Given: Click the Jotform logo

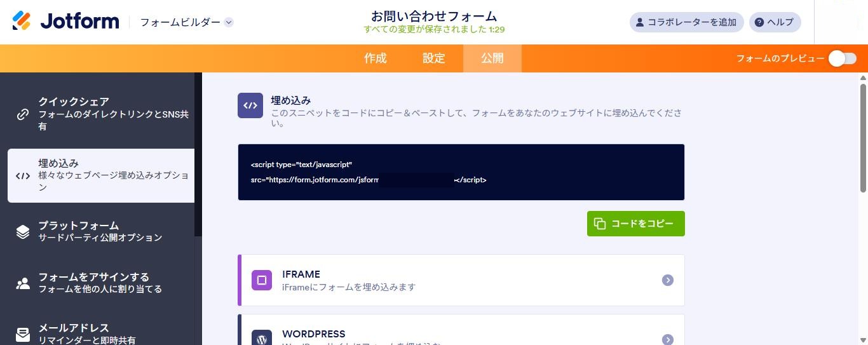Looking at the screenshot, I should [65, 22].
